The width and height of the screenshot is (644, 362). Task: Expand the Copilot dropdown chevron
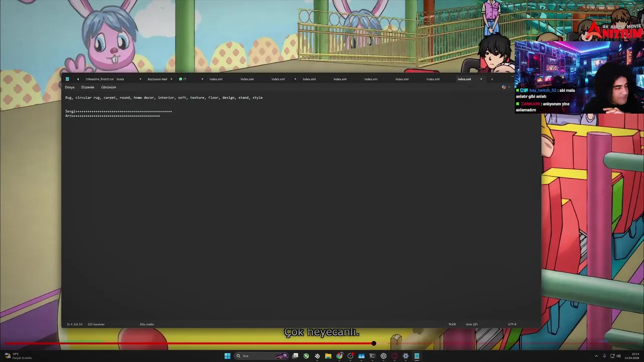[x=509, y=87]
